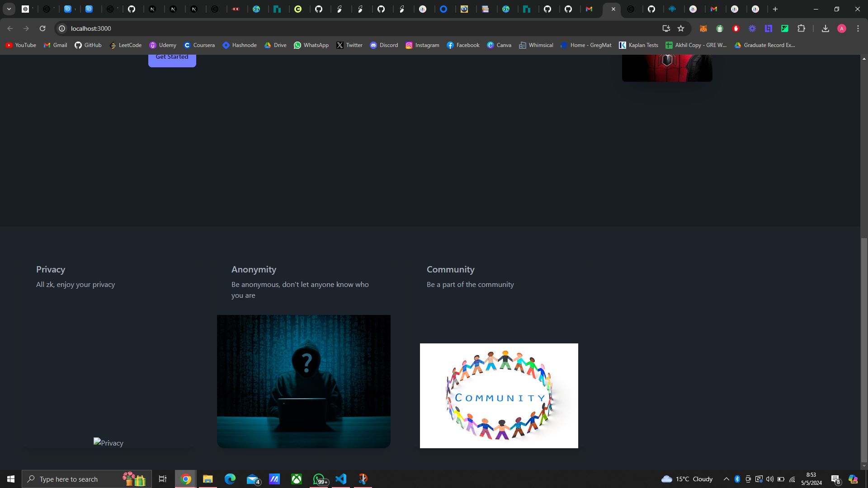Click the Instagram bookmark icon
The image size is (868, 488).
(x=408, y=45)
